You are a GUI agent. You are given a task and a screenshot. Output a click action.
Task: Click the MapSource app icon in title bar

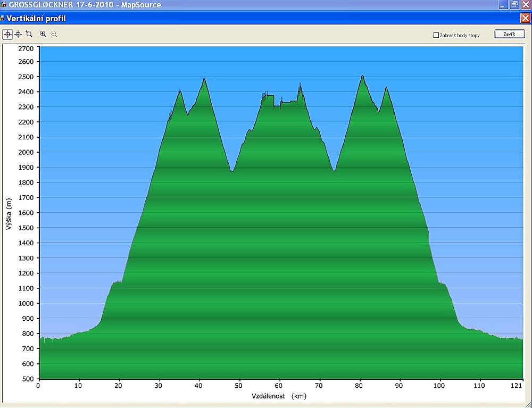[3, 5]
